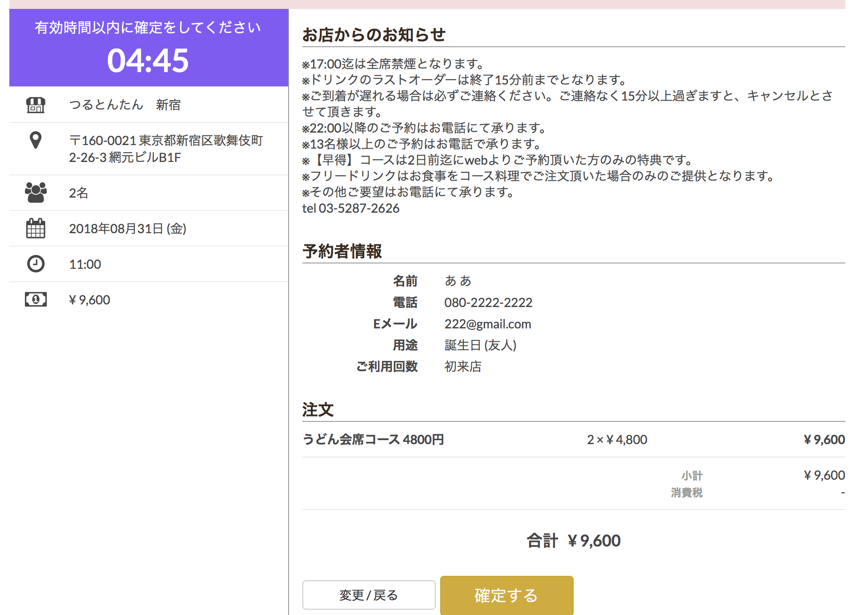
Task: Click the phone number tel 03-5287-2626
Action: click(x=351, y=208)
